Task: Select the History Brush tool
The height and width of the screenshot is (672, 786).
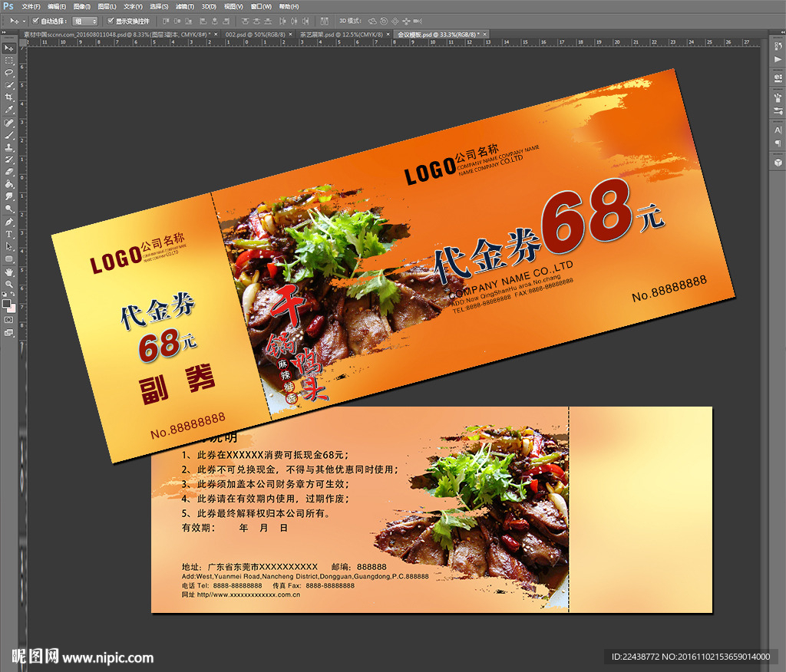Action: point(9,159)
